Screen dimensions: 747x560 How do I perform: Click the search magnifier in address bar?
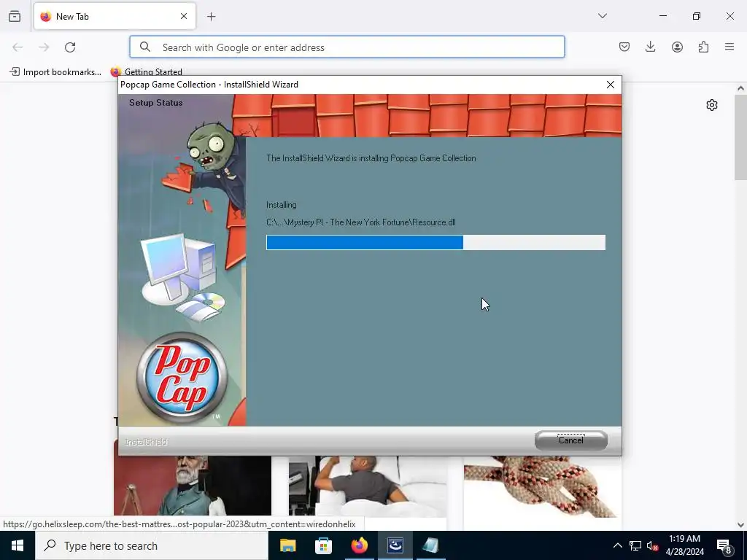coord(145,47)
